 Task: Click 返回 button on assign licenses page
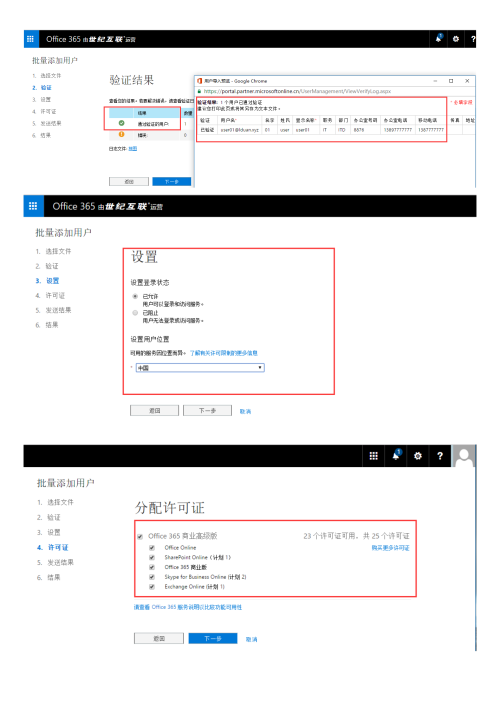point(159,638)
